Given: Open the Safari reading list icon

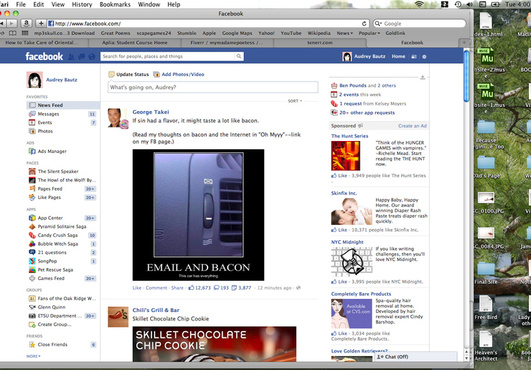Looking at the screenshot, I should [x=13, y=33].
